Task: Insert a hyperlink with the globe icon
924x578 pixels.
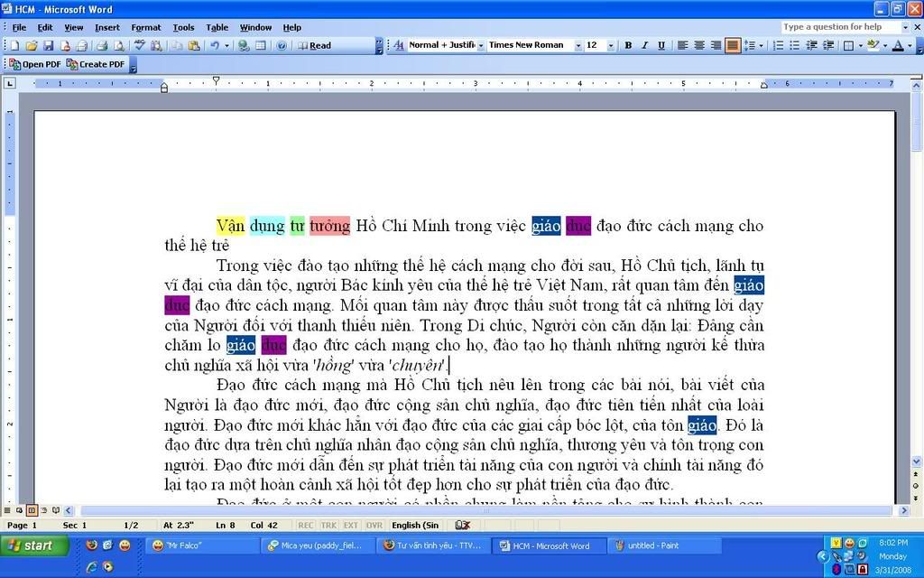Action: [x=244, y=45]
